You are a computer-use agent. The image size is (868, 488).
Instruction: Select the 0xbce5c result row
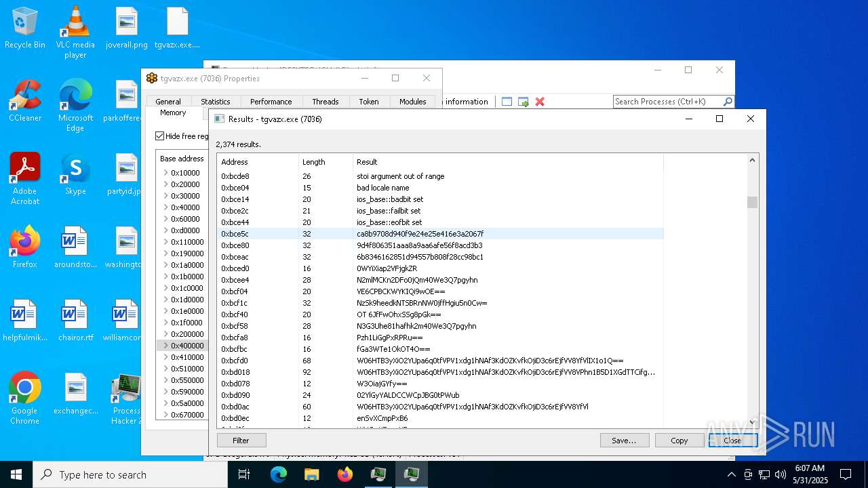[x=440, y=234]
